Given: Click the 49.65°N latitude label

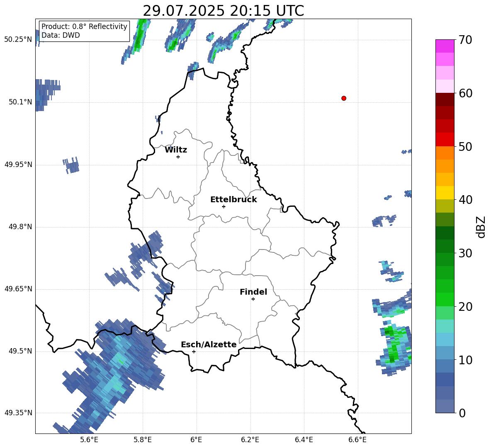Looking at the screenshot, I should pos(18,289).
